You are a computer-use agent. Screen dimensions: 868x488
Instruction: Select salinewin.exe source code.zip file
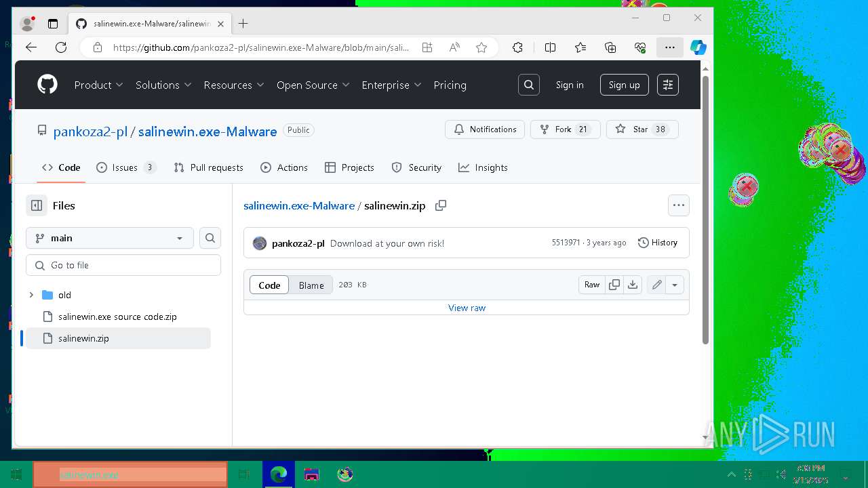coord(117,317)
